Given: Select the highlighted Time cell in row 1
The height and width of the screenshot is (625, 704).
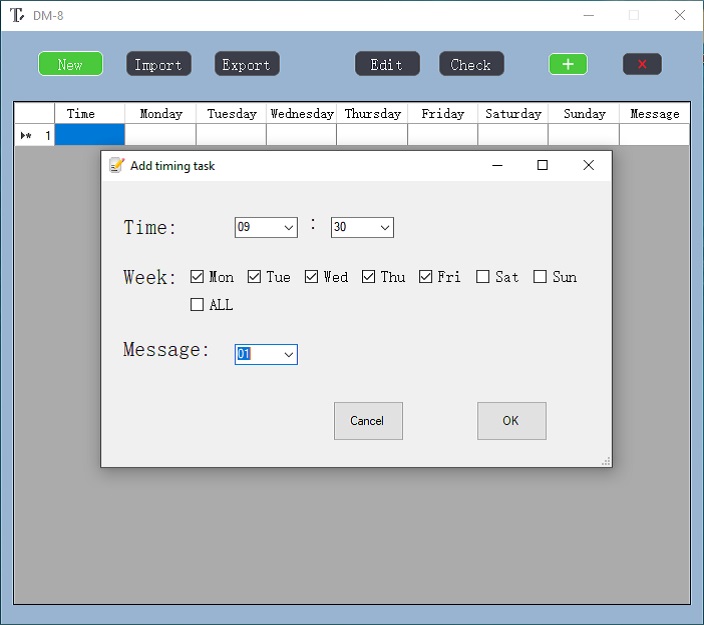Looking at the screenshot, I should [89, 135].
